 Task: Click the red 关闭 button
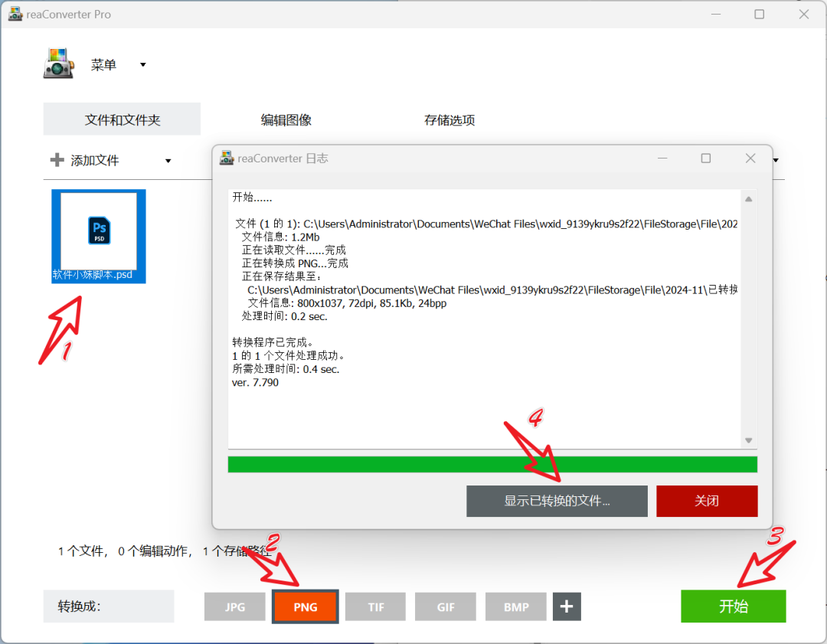pos(707,501)
